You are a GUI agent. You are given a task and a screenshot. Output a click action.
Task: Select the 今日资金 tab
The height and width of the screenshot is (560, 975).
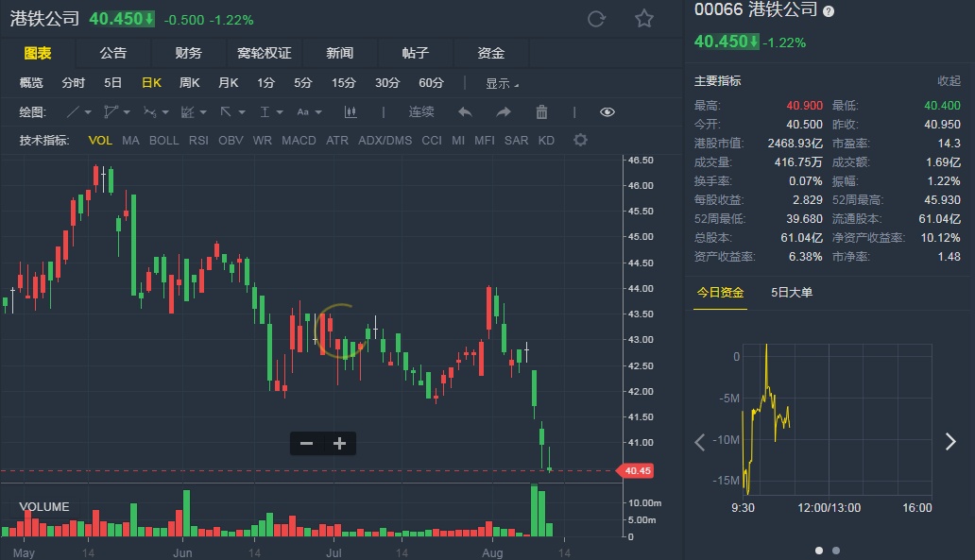tap(720, 292)
